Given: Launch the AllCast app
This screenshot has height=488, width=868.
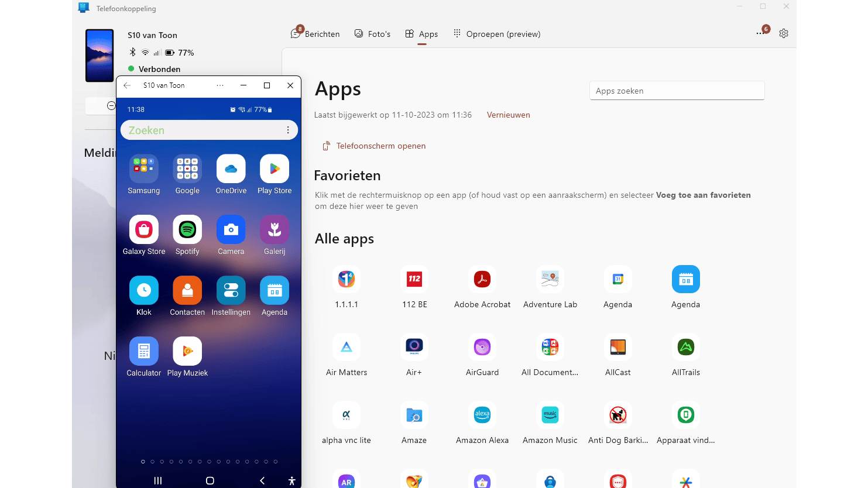Looking at the screenshot, I should [618, 348].
